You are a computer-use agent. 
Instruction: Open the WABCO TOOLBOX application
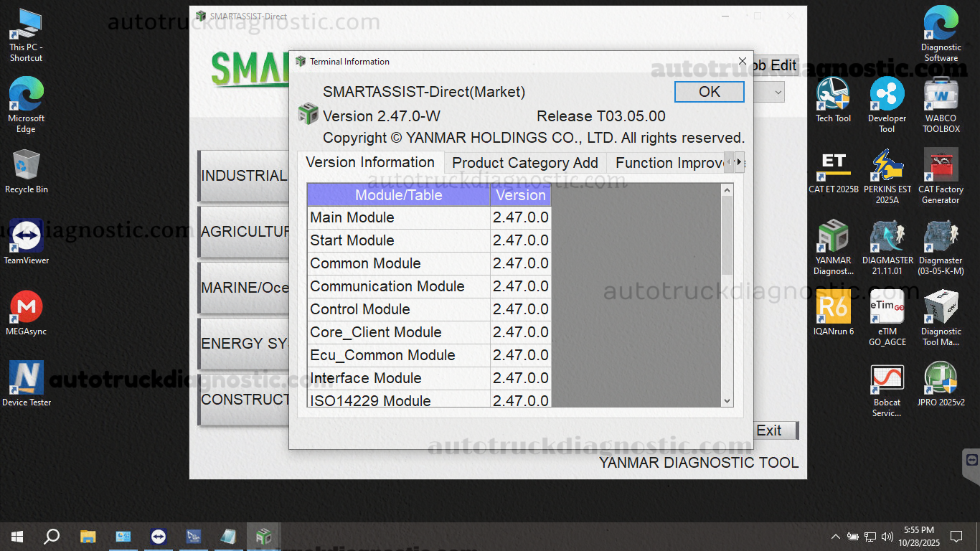tap(941, 93)
